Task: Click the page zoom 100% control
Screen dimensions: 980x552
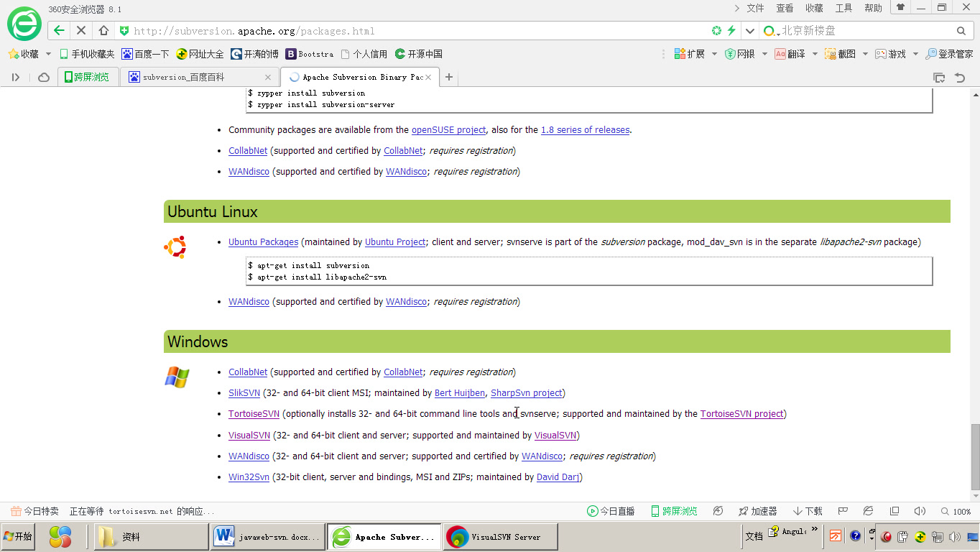Action: (x=956, y=511)
